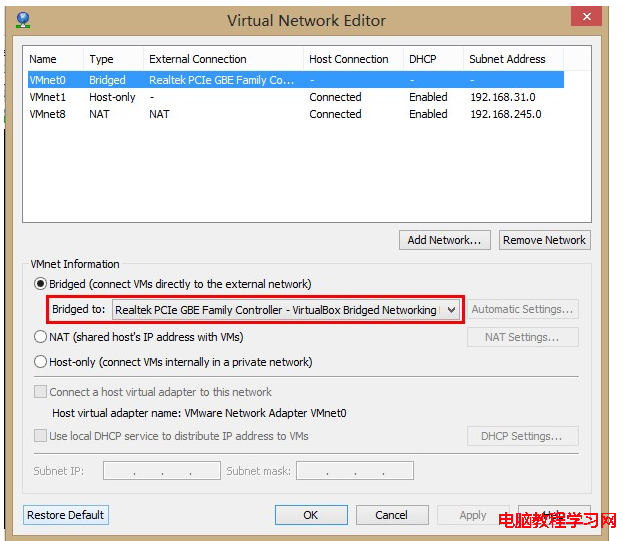The width and height of the screenshot is (623, 541).
Task: Click Restore Default button
Action: 66,515
